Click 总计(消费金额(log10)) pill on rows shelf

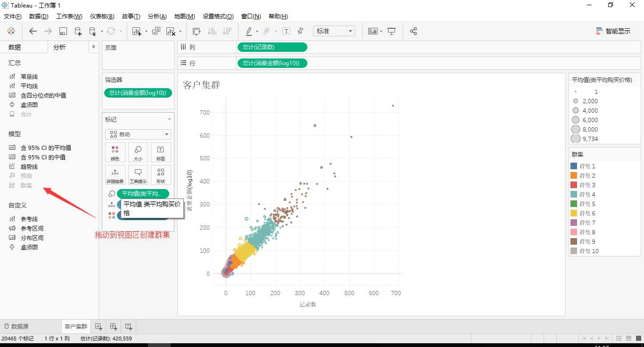272,63
